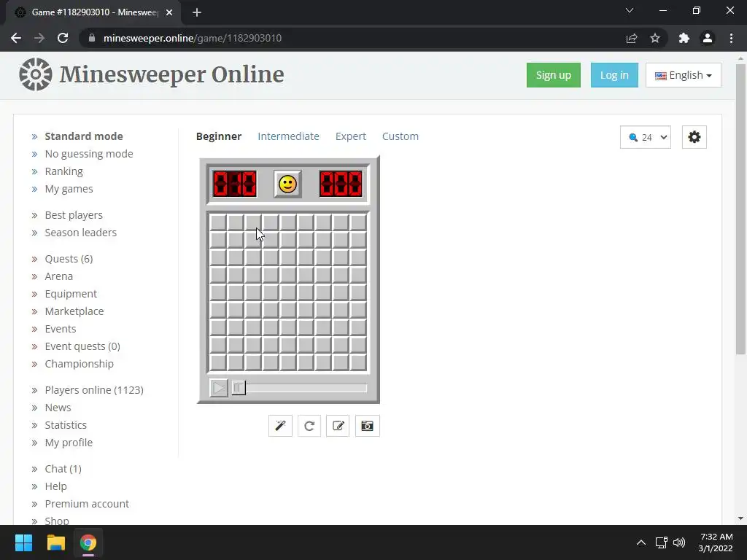
Task: Close the Minesweeper game tab
Action: coord(169,12)
